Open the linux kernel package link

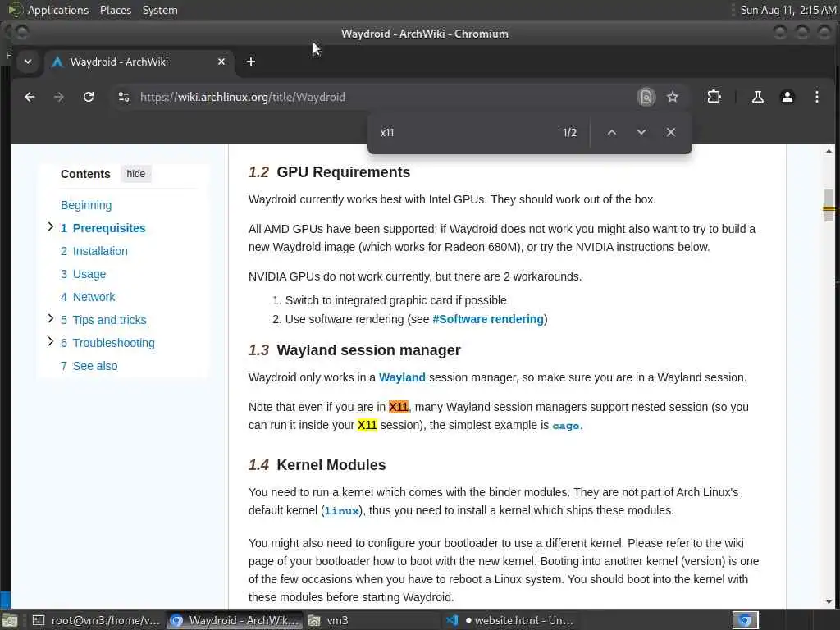click(342, 511)
